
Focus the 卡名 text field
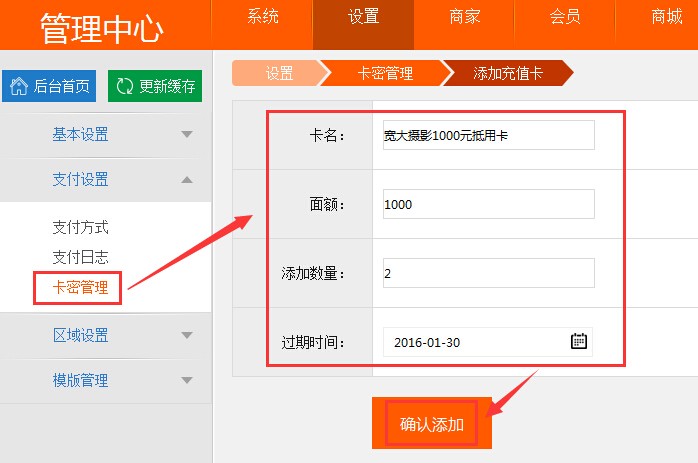coord(489,135)
